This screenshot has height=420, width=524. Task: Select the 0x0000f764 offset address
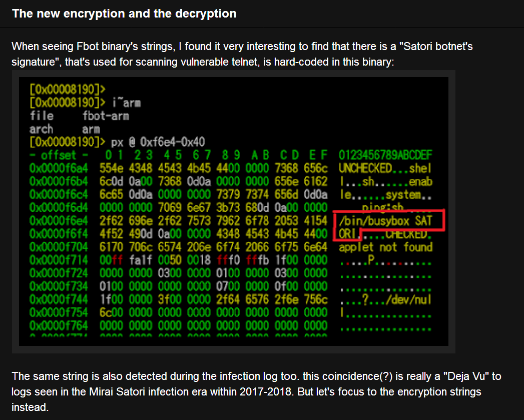[x=59, y=326]
